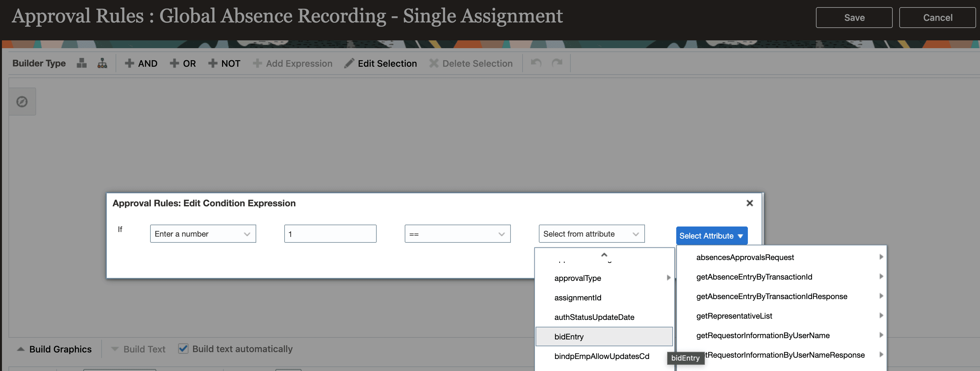The height and width of the screenshot is (371, 980).
Task: Click the Undo icon in the toolbar
Action: 536,63
